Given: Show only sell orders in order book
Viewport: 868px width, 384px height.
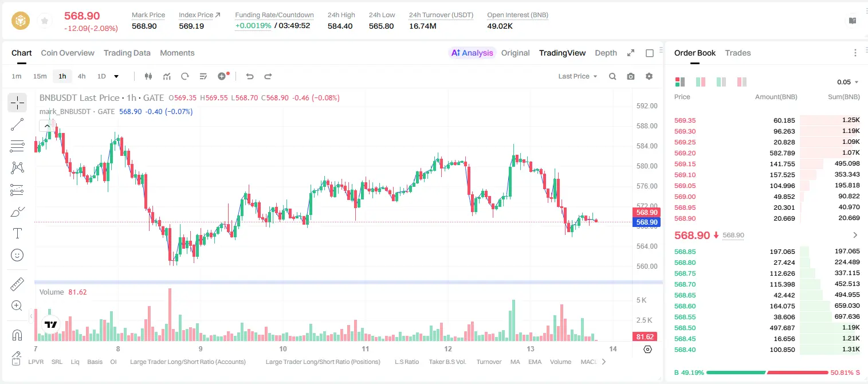Looking at the screenshot, I should [x=742, y=82].
